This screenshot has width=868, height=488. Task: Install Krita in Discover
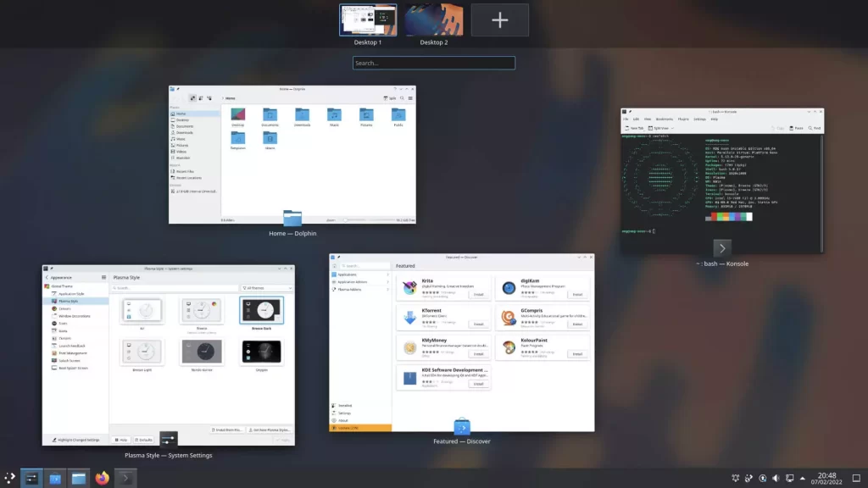[478, 294]
